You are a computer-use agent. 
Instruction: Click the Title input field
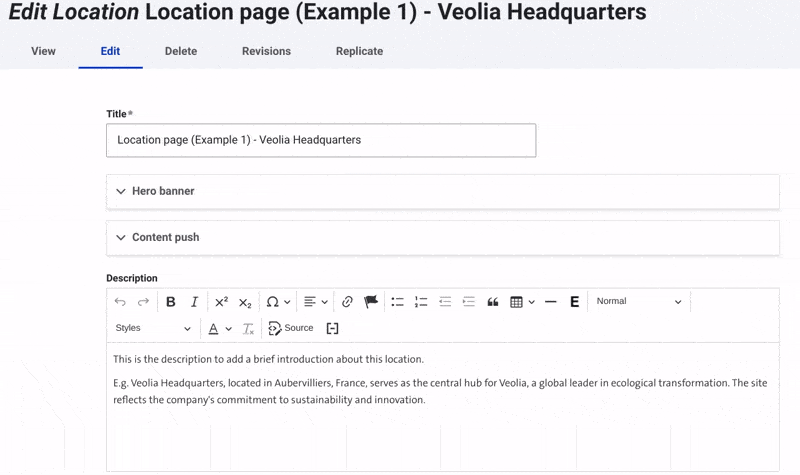click(321, 141)
